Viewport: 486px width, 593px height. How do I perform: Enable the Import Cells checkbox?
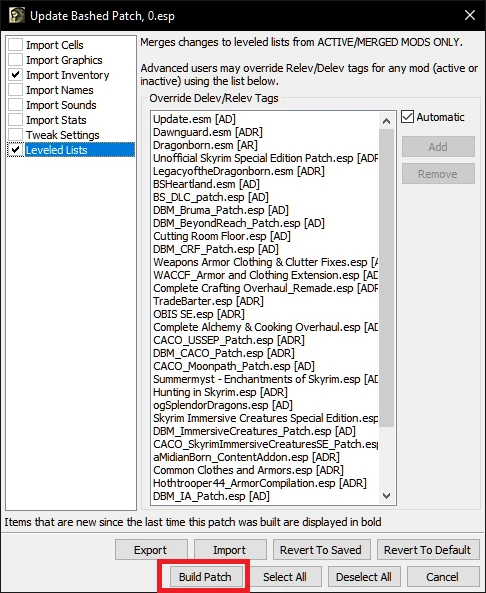[x=16, y=45]
